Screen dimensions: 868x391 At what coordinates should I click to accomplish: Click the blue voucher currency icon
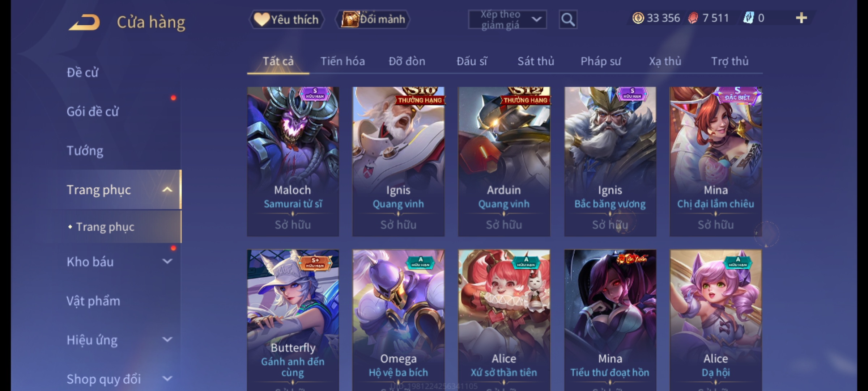coord(748,18)
